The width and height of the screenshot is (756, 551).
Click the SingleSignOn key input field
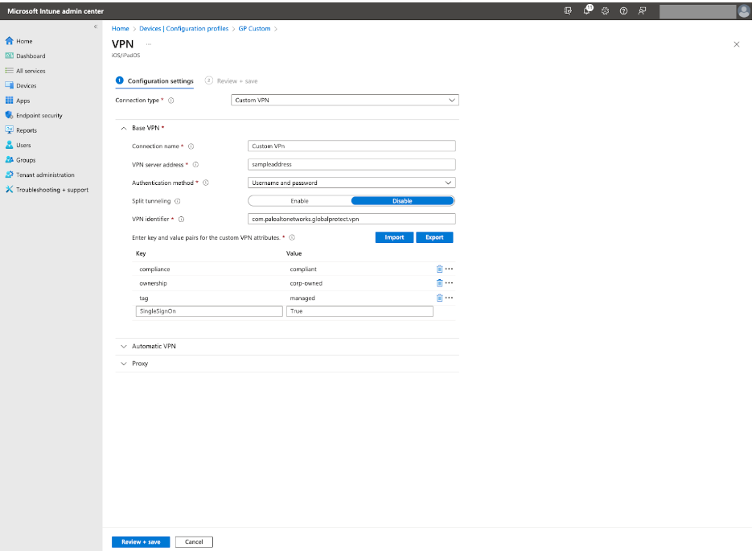[209, 311]
